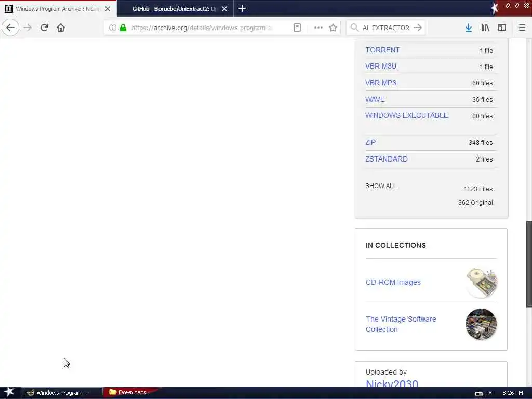Show site information icon in address bar
Image resolution: width=532 pixels, height=399 pixels.
click(112, 28)
